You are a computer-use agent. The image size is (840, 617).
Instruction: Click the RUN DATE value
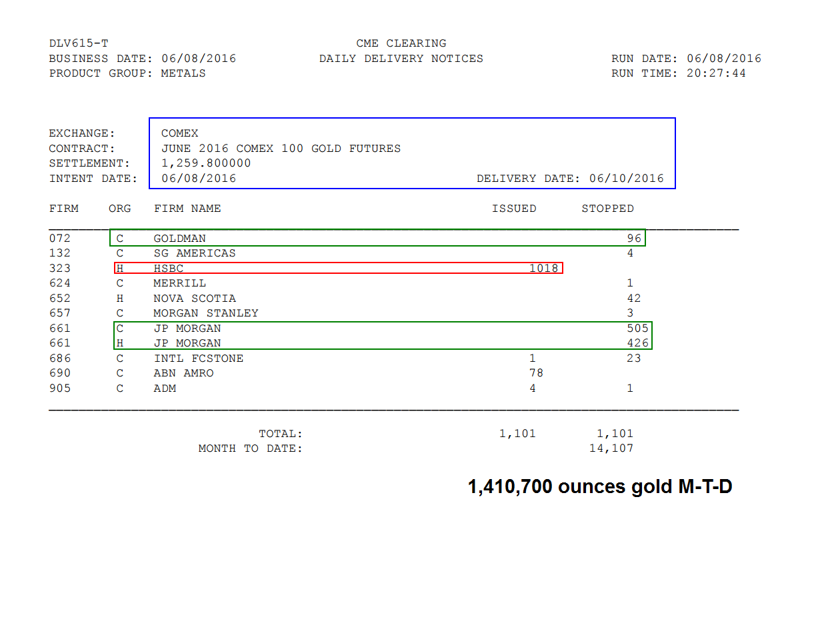[x=724, y=59]
